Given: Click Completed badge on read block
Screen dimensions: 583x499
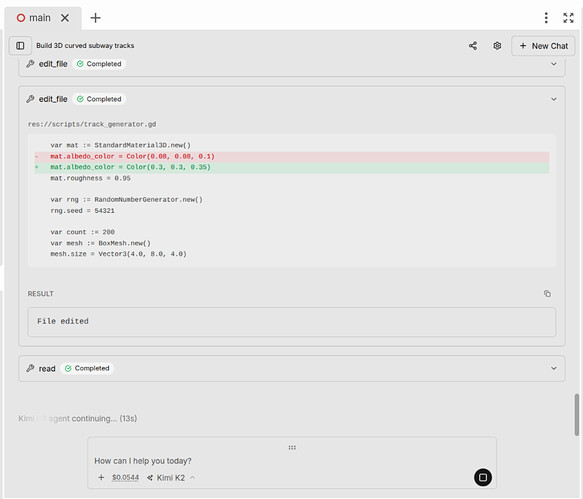Looking at the screenshot, I should point(87,368).
